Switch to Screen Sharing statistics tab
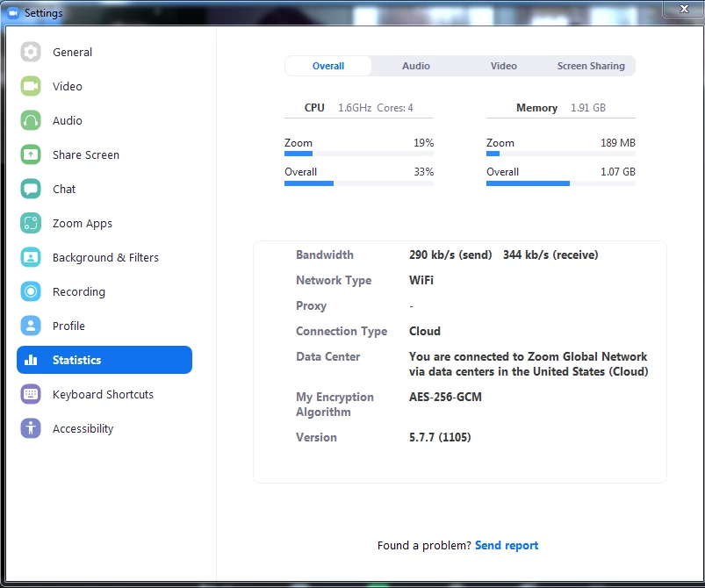 (x=591, y=66)
